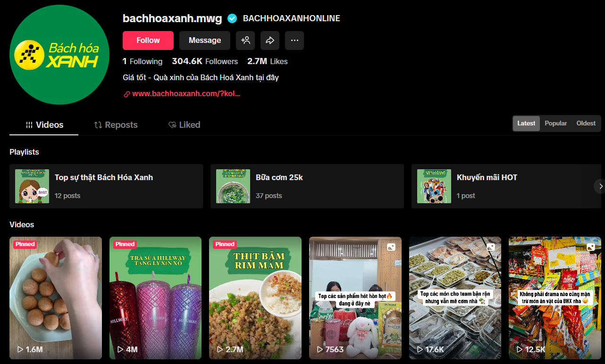605x364 pixels.
Task: Open the Bữa cơm 25k playlist
Action: [x=307, y=186]
